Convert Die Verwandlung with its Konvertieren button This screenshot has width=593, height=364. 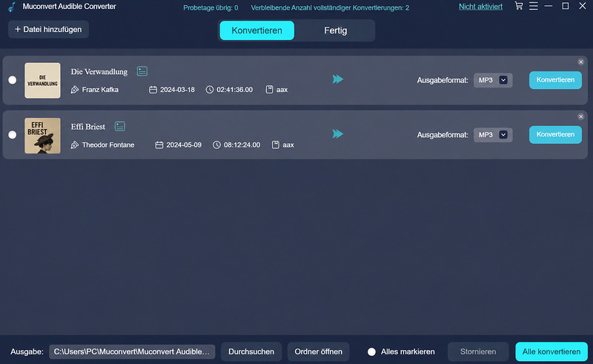555,80
